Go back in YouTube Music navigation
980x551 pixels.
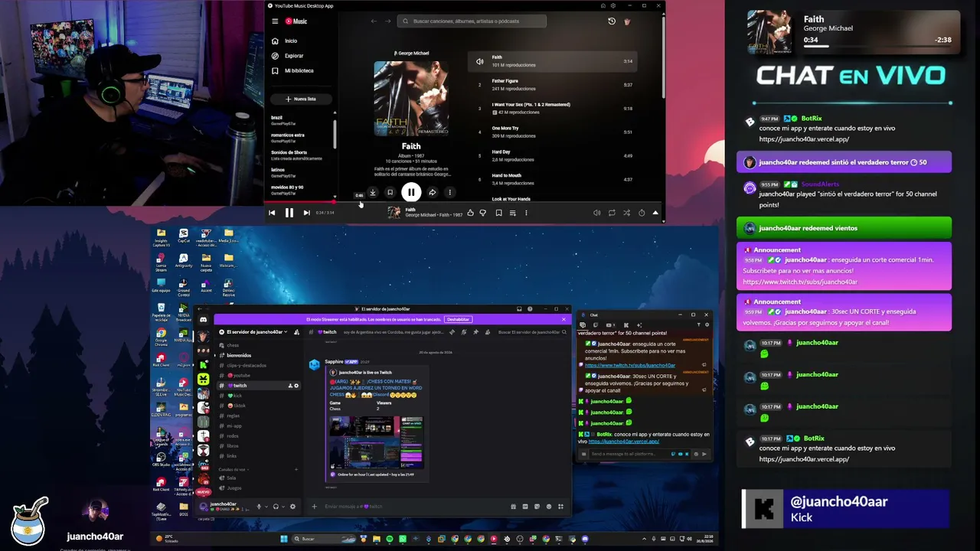pos(374,21)
